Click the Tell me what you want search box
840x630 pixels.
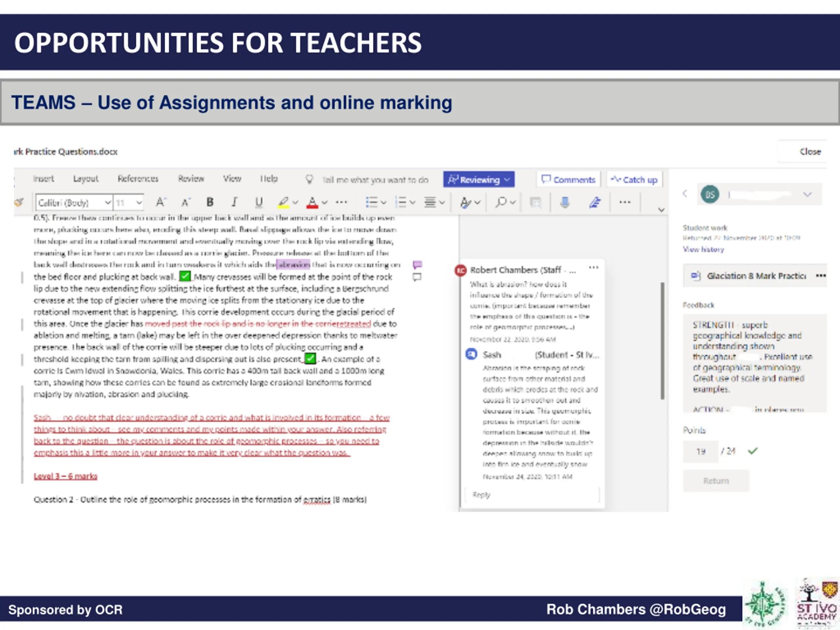pyautogui.click(x=375, y=179)
